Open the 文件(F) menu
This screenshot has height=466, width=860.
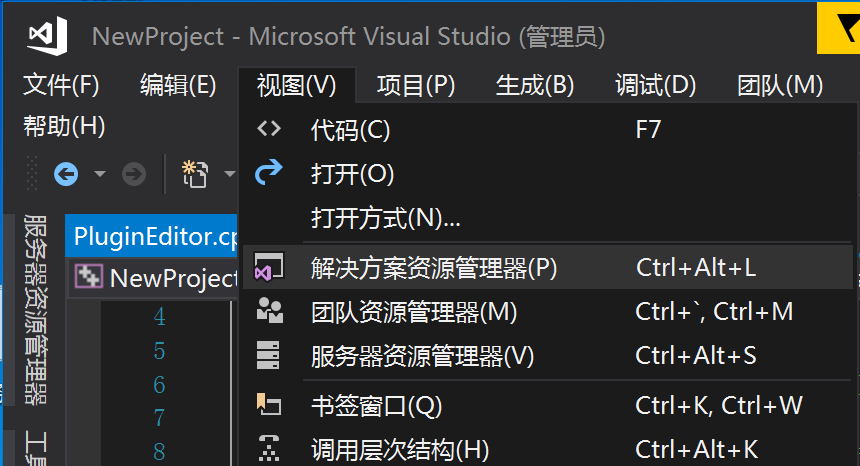pos(61,85)
